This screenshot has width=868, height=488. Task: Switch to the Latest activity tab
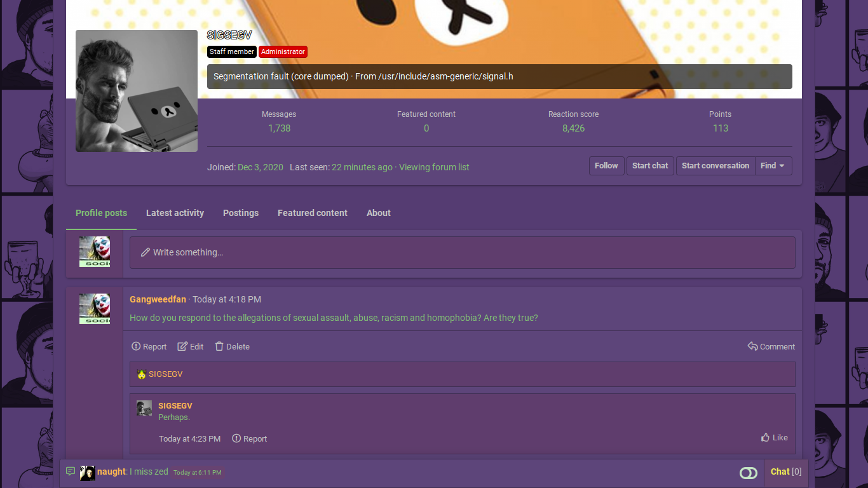point(175,213)
